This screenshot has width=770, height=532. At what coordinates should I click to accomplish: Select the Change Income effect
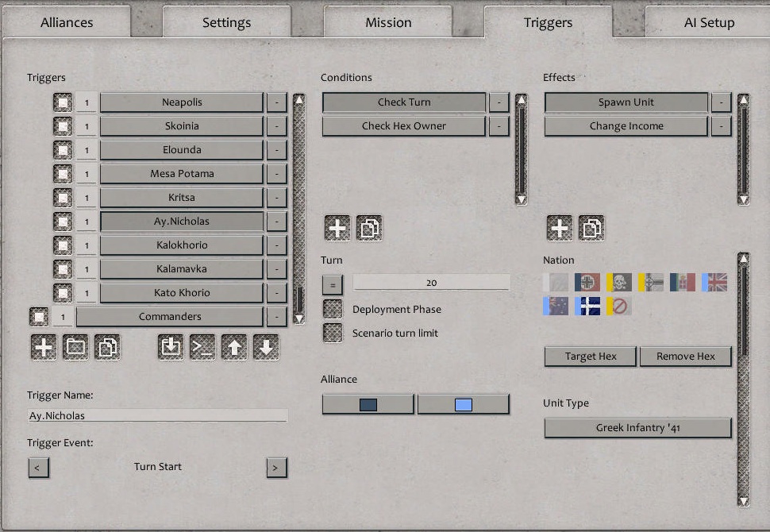tap(626, 126)
